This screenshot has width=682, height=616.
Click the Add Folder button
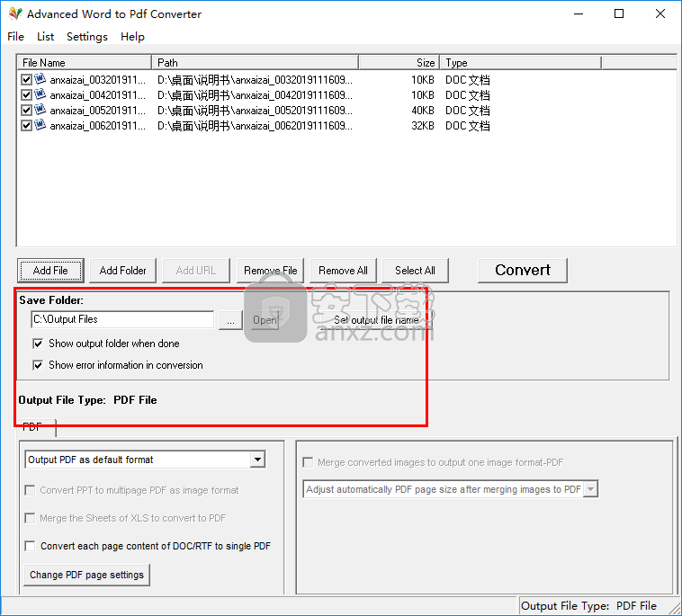(122, 271)
